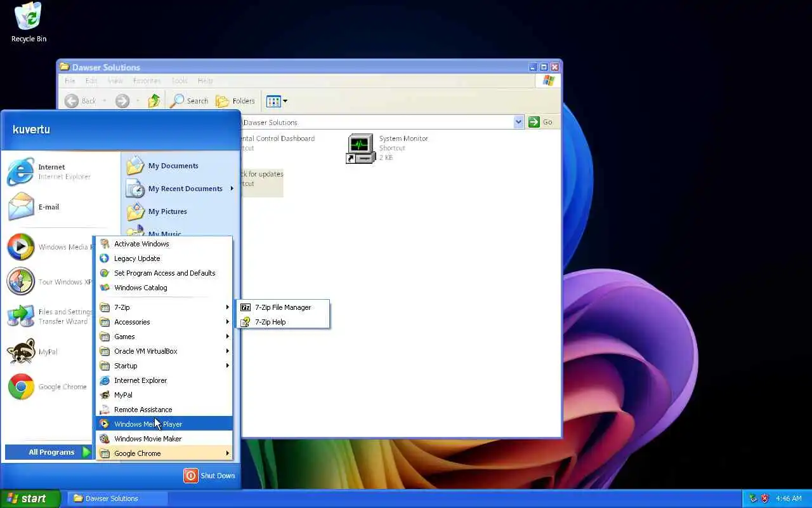Choose MyPal in All Programs list
The width and height of the screenshot is (812, 508).
pyautogui.click(x=164, y=395)
